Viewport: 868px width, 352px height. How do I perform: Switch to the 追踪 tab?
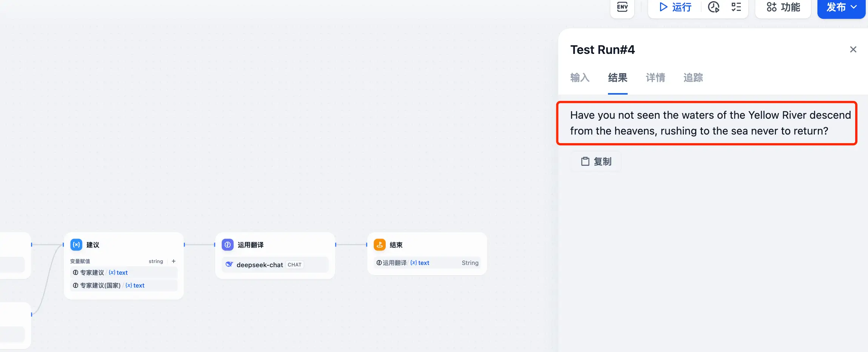pyautogui.click(x=693, y=78)
